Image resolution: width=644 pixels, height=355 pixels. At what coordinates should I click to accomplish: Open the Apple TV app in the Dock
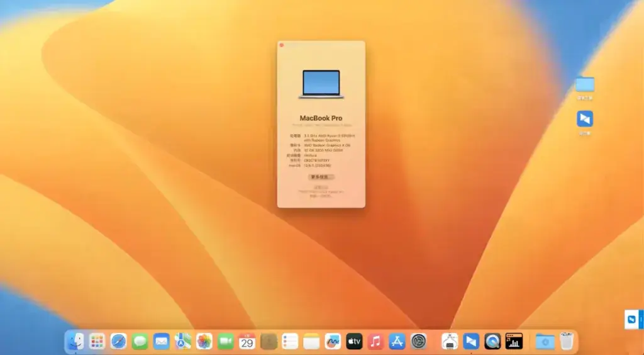pyautogui.click(x=354, y=341)
